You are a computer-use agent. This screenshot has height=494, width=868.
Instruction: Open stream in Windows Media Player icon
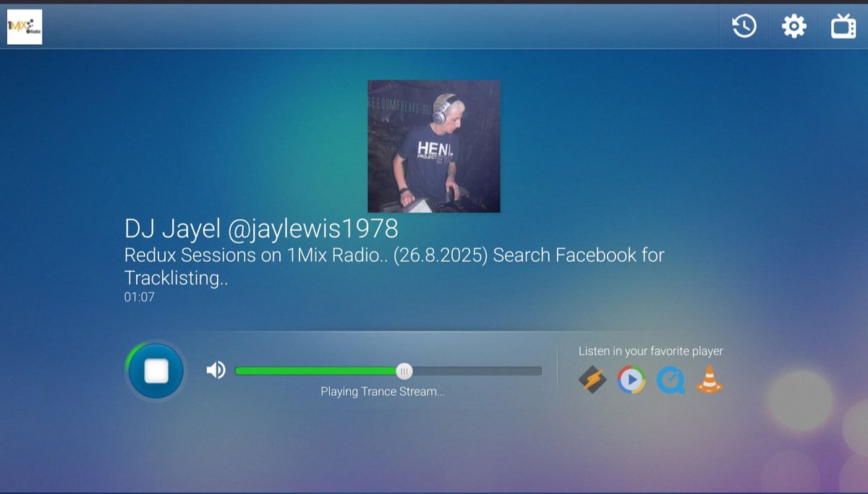pos(631,380)
